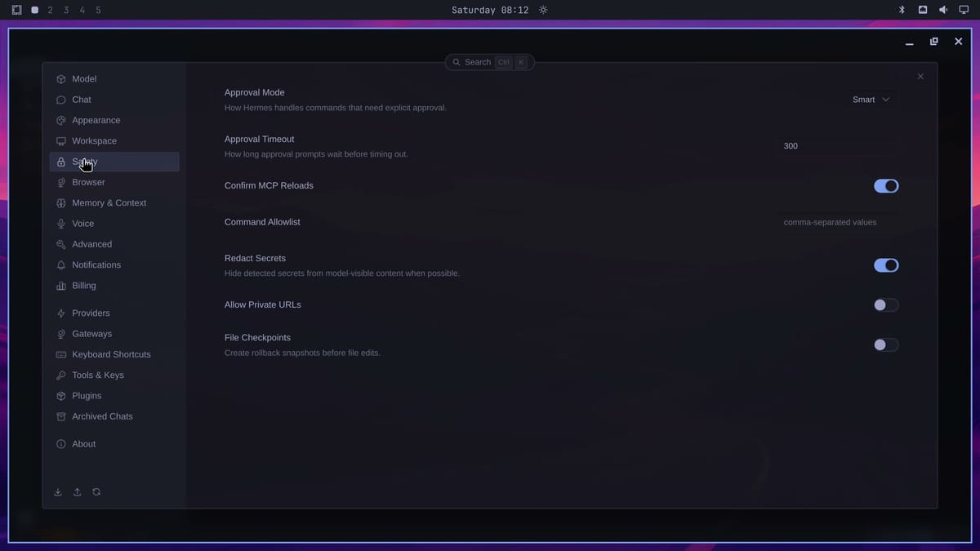Click the bar chart icon beside Billing
This screenshot has height=551, width=980.
61,286
